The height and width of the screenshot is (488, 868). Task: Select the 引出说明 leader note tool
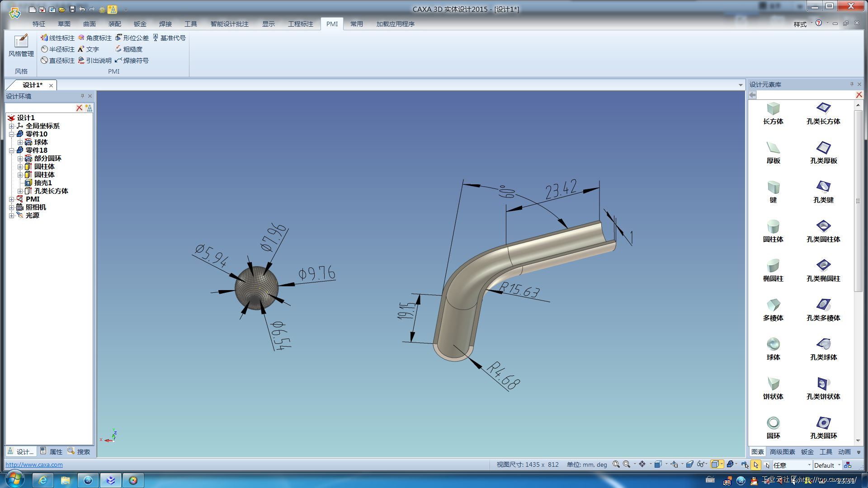pos(94,61)
